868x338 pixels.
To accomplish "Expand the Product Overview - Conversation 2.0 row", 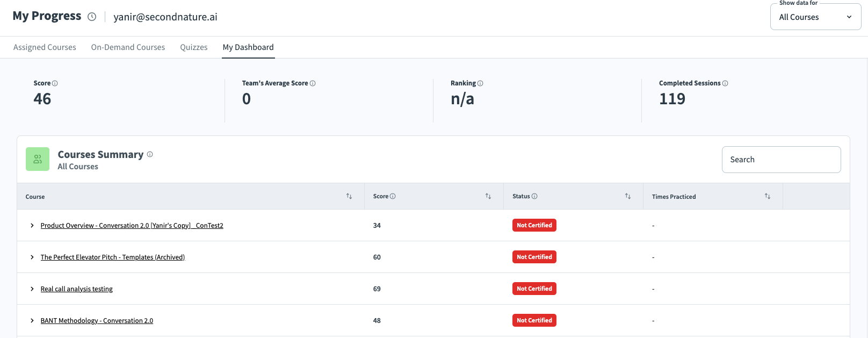I will click(32, 226).
